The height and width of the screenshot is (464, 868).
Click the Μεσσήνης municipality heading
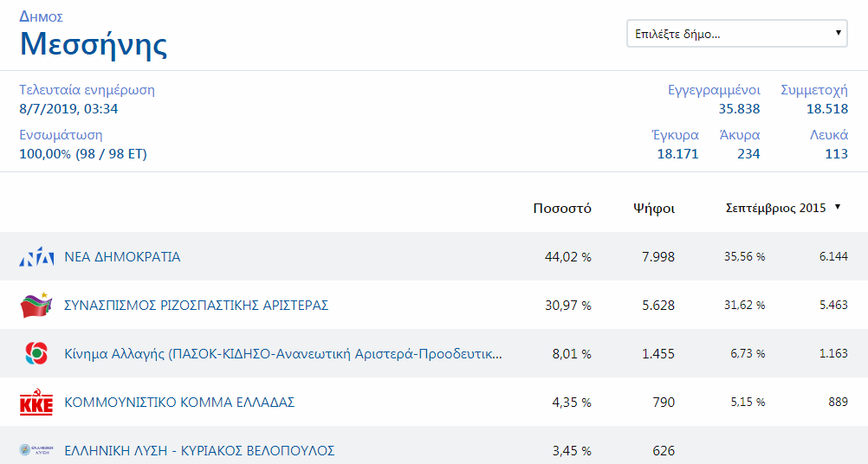(x=93, y=44)
